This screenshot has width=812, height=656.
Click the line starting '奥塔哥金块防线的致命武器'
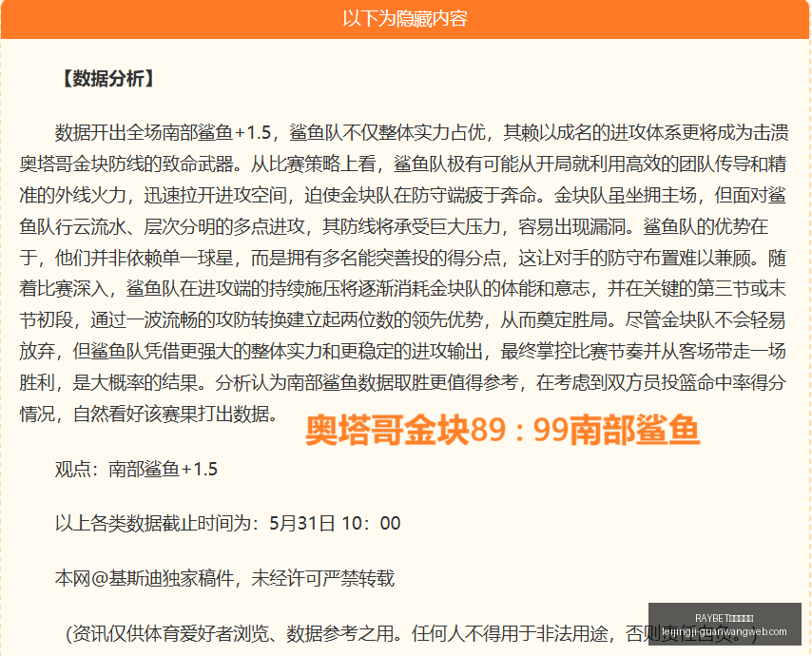pos(403,164)
